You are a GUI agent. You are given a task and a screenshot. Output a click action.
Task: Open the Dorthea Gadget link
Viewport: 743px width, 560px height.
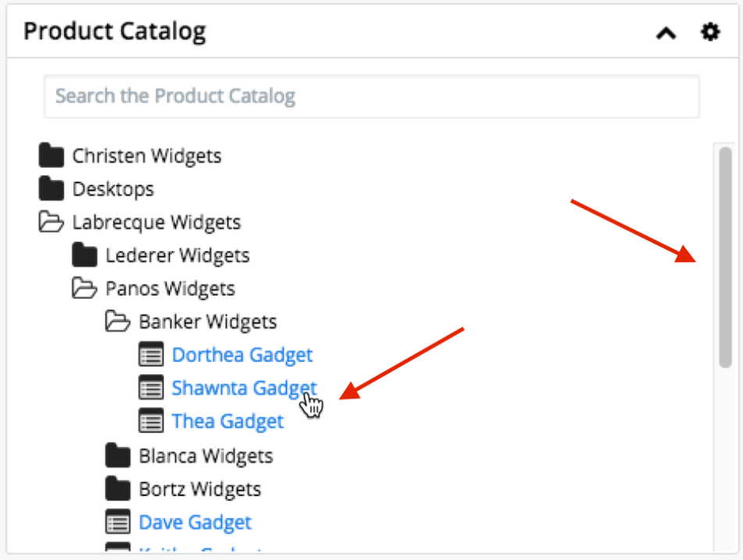[x=242, y=355]
